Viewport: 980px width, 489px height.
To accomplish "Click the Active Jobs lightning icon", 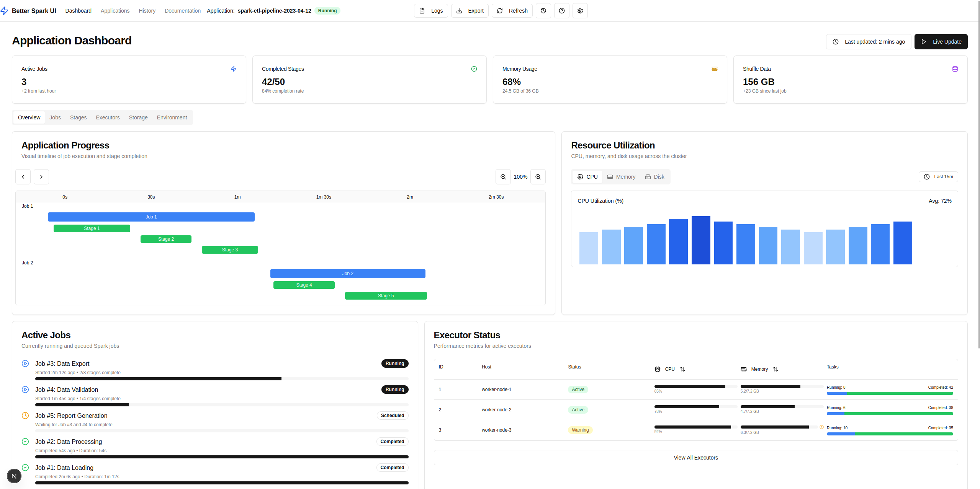I will (234, 69).
